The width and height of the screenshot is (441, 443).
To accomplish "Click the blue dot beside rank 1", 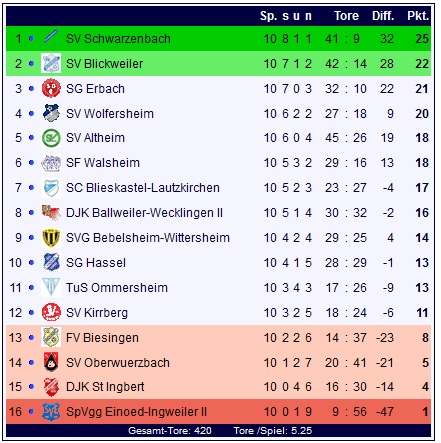I will (31, 38).
